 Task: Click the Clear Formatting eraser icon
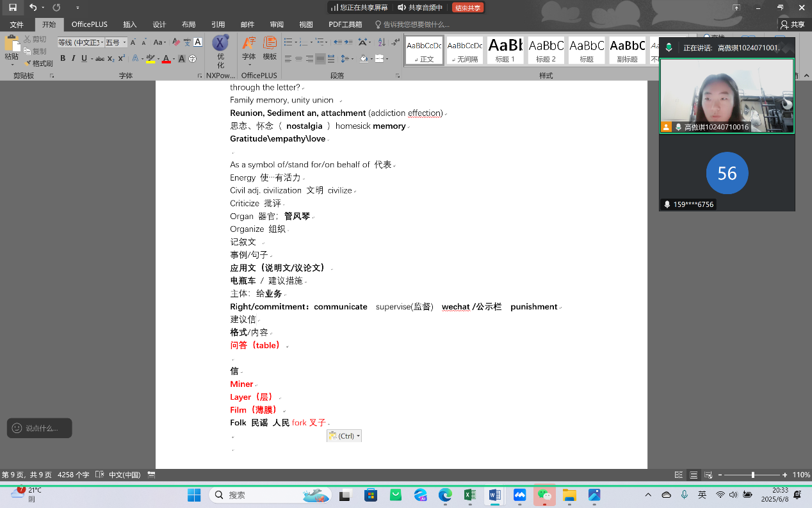point(175,42)
